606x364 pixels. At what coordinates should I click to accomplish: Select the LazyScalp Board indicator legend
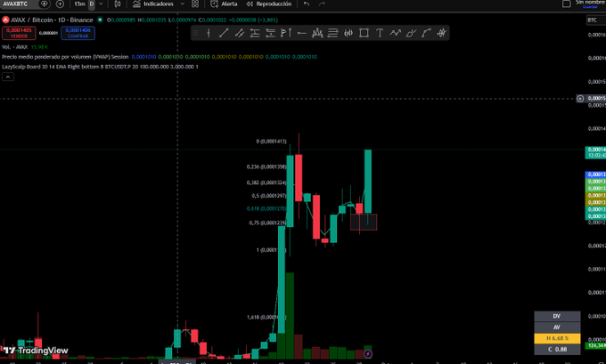(100, 67)
